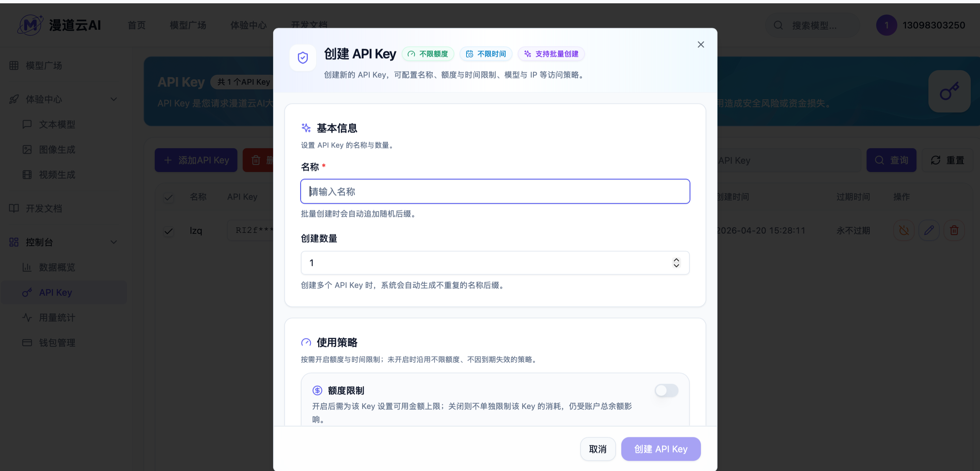Click the sparkle icon beside 基本信息
The height and width of the screenshot is (471, 980).
pos(306,128)
